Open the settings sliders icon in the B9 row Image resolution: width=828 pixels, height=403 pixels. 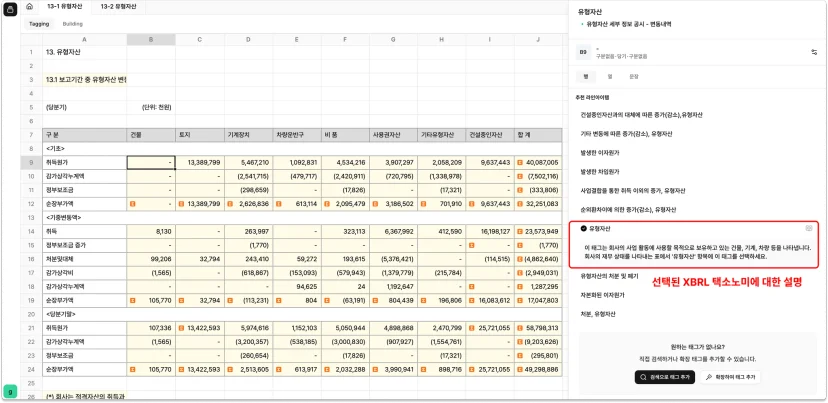pos(814,52)
